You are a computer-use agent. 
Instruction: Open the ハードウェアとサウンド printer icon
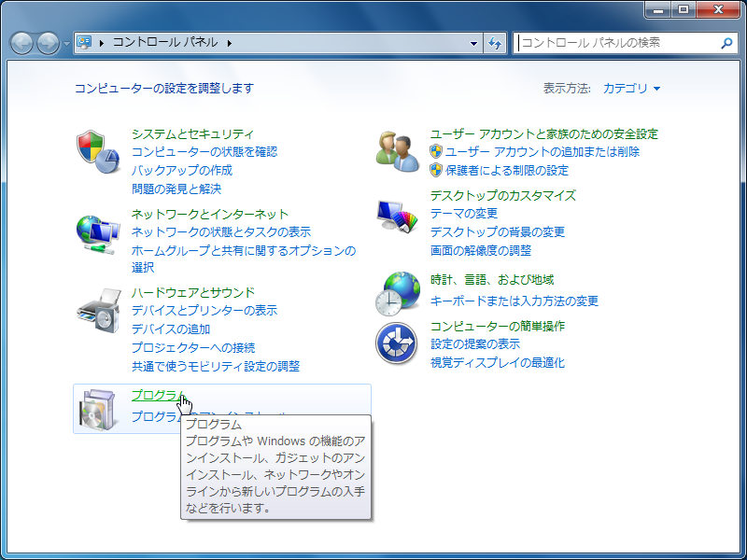(x=99, y=311)
